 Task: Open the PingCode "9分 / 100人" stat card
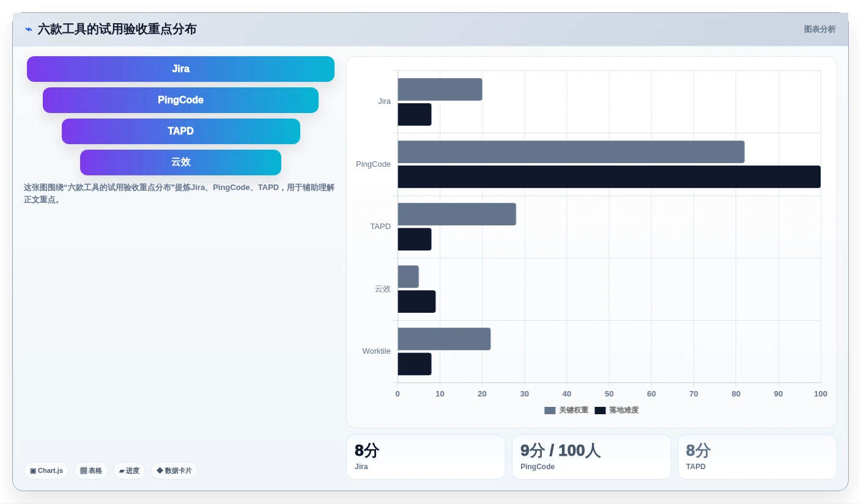point(591,457)
